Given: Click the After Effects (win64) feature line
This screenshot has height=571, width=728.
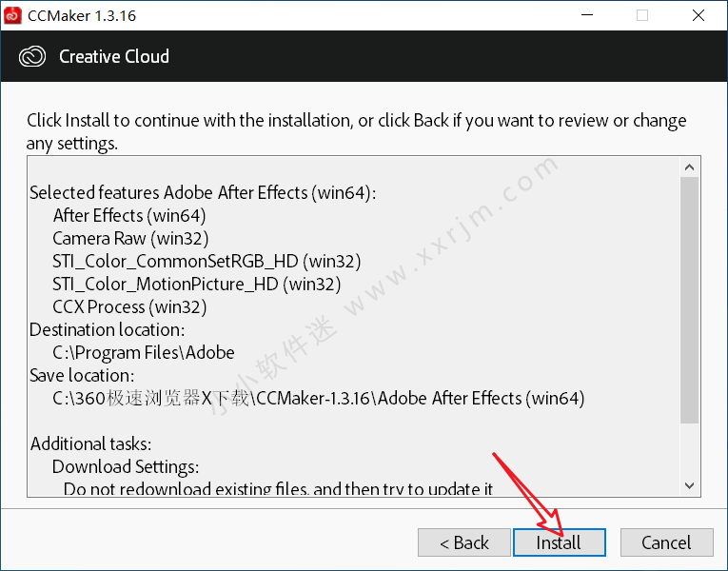Looking at the screenshot, I should click(129, 216).
